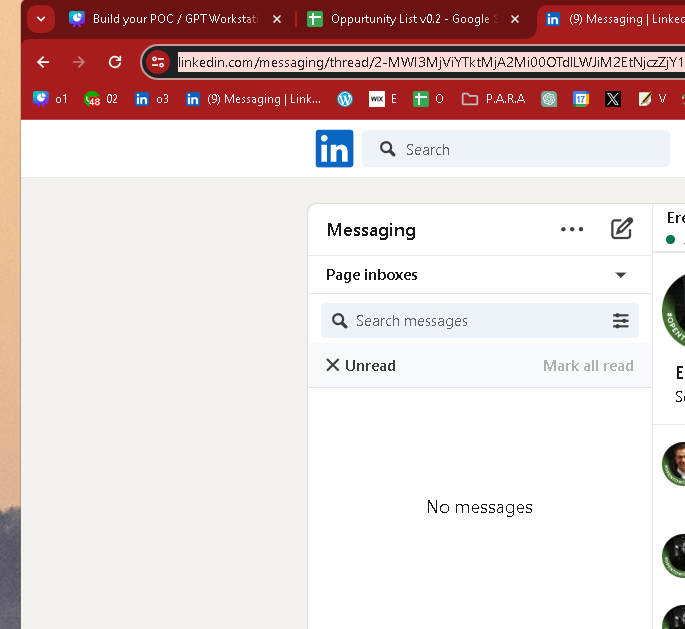Click the magnifier icon in LinkedIn Search
This screenshot has width=685, height=629.
coord(387,149)
